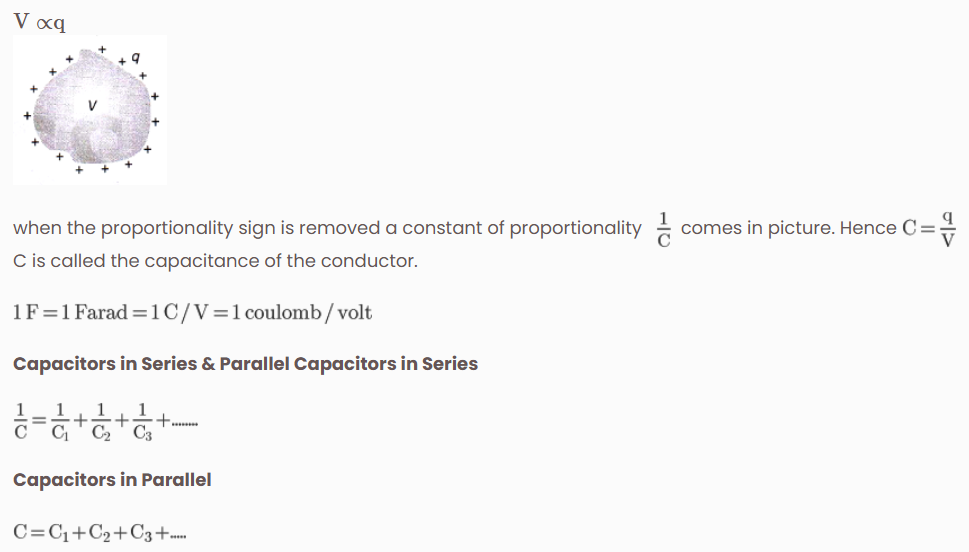Screen dimensions: 969x552
Task: Click the parallel formula C = C1+C2+C3
Action: tap(99, 532)
